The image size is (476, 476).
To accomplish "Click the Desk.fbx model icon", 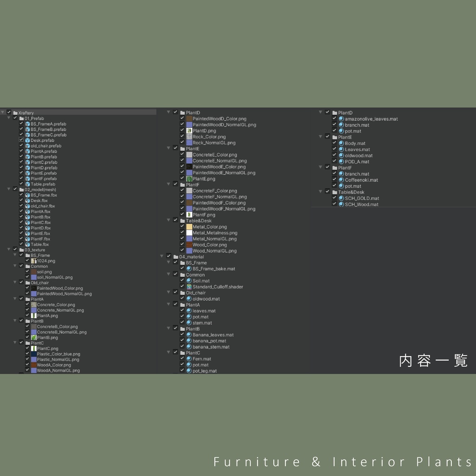I will point(27,200).
